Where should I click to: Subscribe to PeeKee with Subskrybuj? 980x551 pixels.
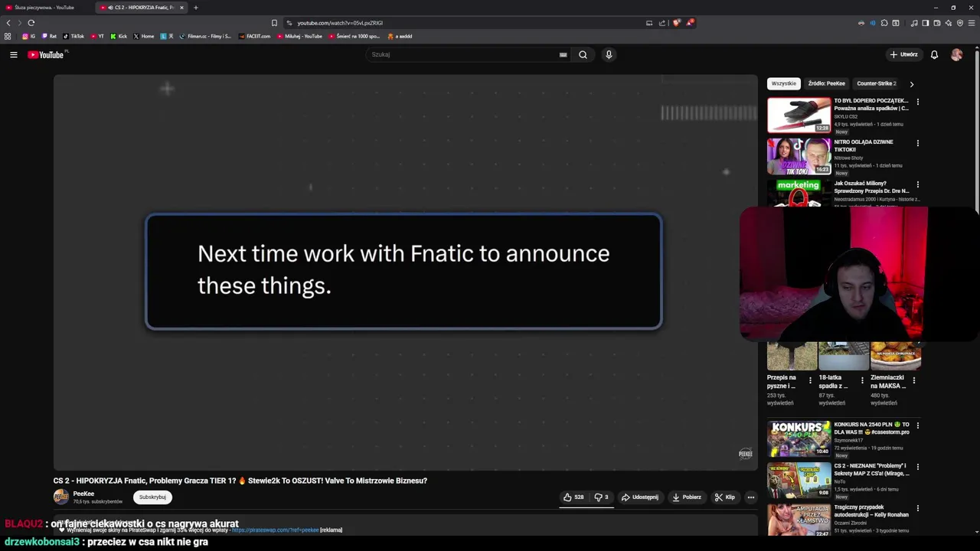[x=152, y=497]
